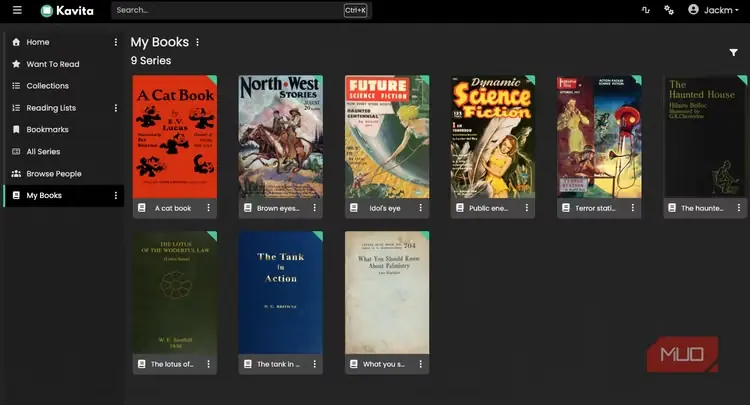This screenshot has width=750, height=405.
Task: Open The tank in.. card three-dot menu
Action: coord(315,364)
